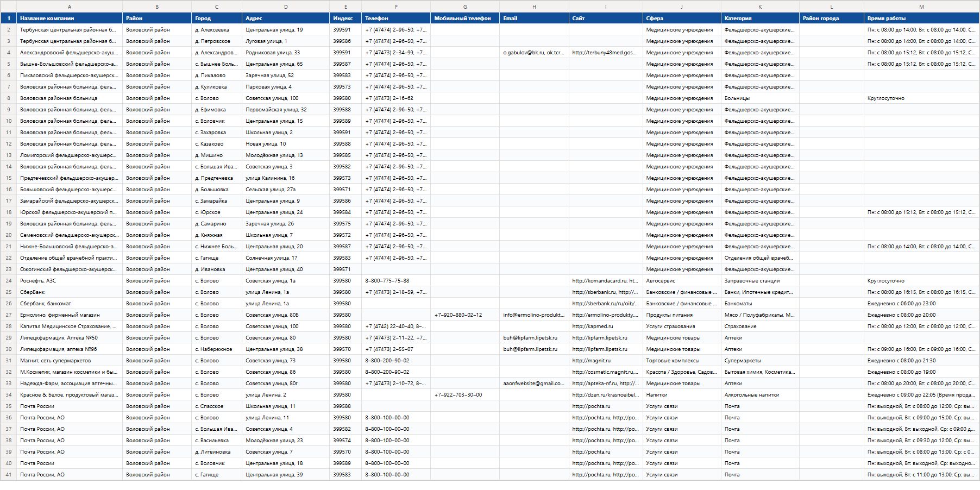This screenshot has width=980, height=490.
Task: Select column M using its letter header
Action: coord(922,7)
